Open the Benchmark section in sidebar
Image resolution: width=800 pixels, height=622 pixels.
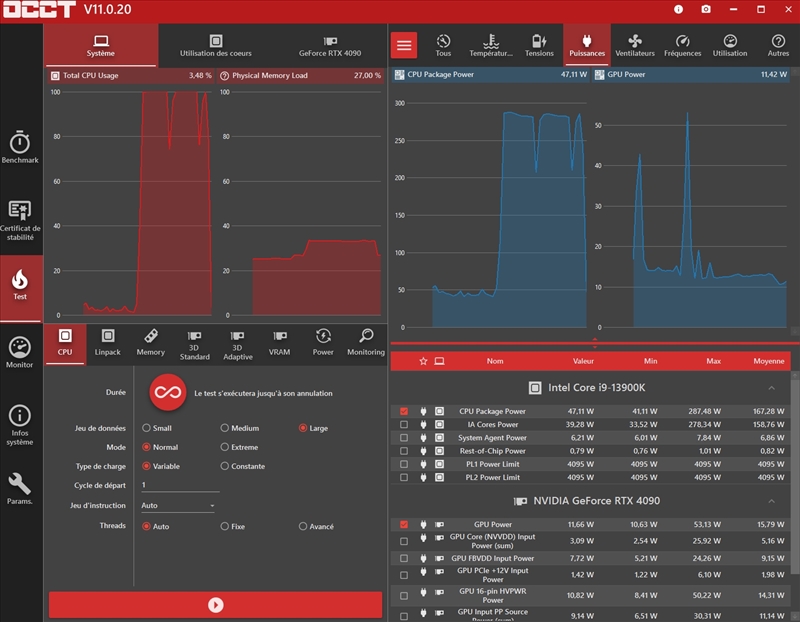[20, 146]
